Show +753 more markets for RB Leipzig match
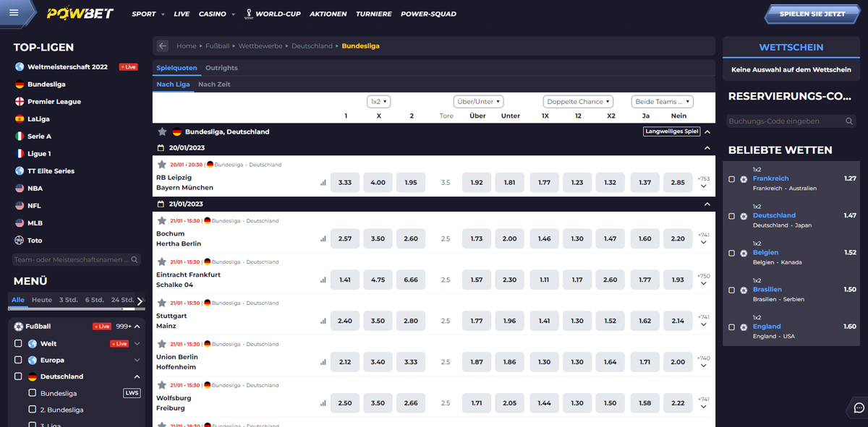868x427 pixels. pos(703,182)
